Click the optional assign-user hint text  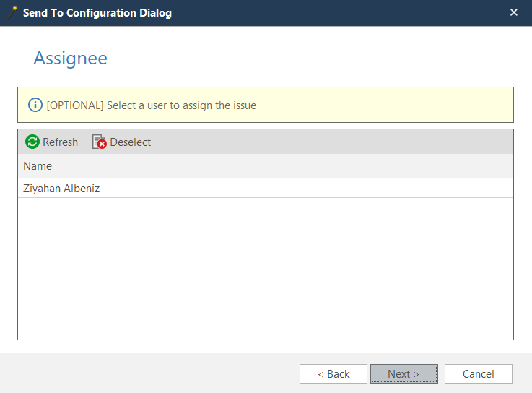click(152, 105)
